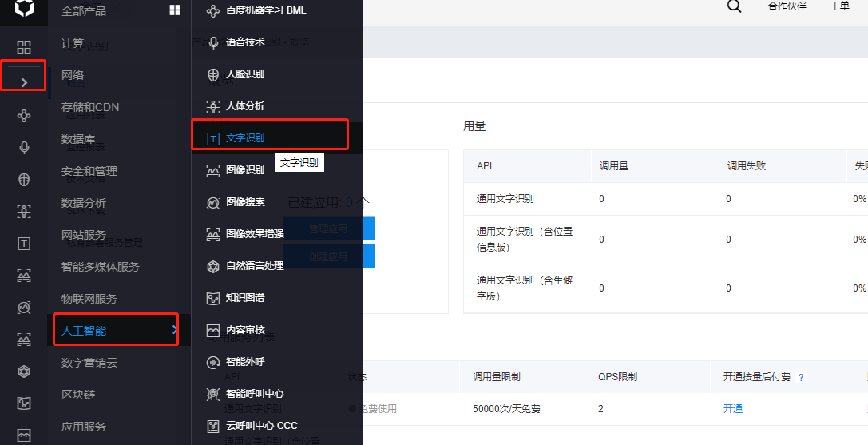Click the image search sidebar icon

pyautogui.click(x=24, y=308)
